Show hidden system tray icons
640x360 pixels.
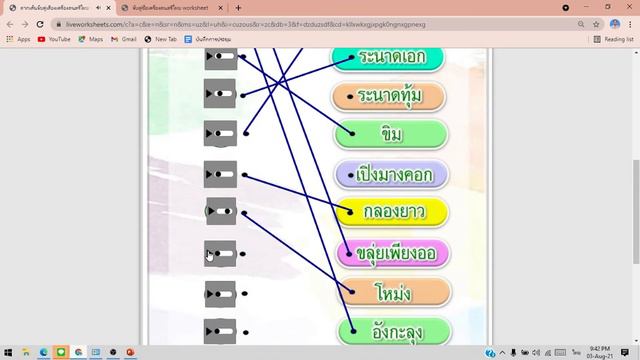click(x=502, y=353)
